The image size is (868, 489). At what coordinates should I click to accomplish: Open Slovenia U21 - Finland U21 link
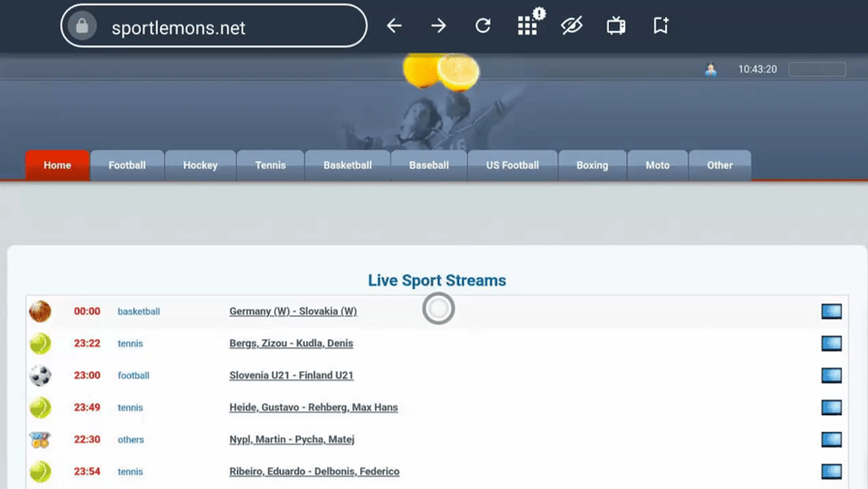point(291,375)
